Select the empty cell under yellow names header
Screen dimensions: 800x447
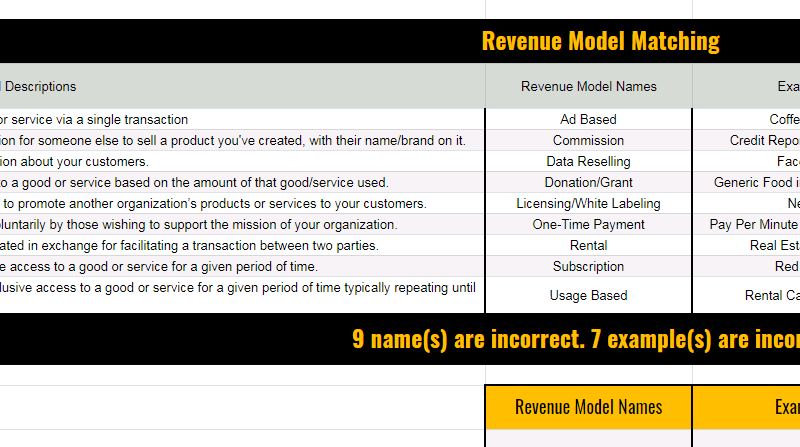[588, 438]
